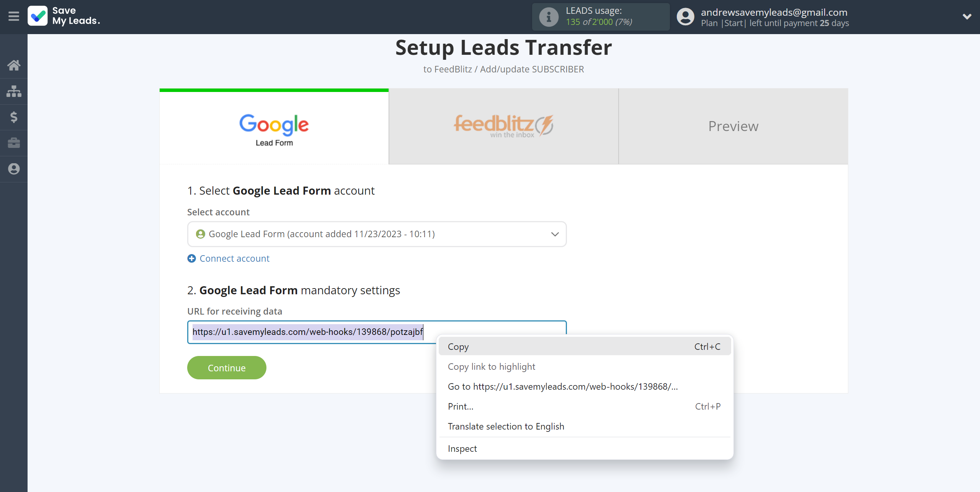Viewport: 980px width, 492px height.
Task: Click the hamburger menu icon top left
Action: [x=14, y=16]
